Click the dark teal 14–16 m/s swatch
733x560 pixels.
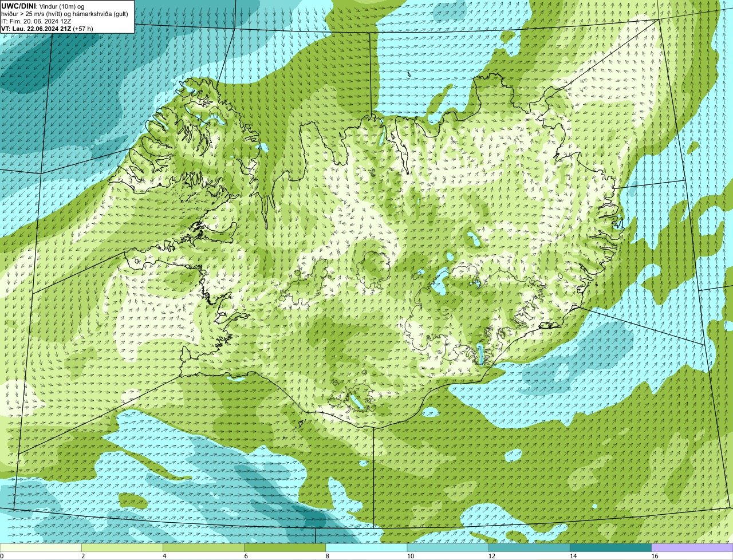click(611, 548)
